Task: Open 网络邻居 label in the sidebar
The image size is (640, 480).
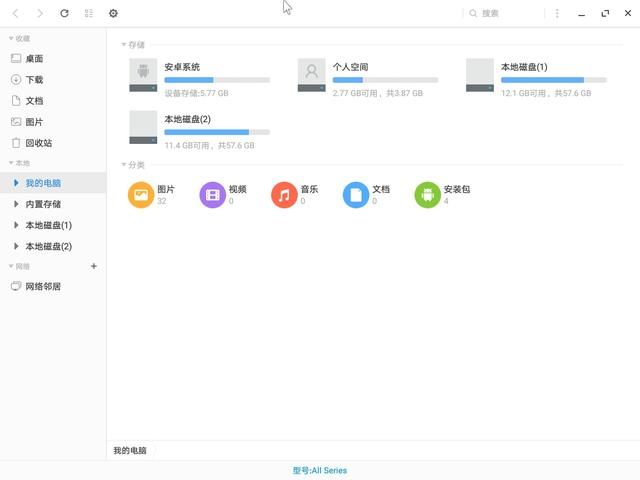Action: coord(43,287)
